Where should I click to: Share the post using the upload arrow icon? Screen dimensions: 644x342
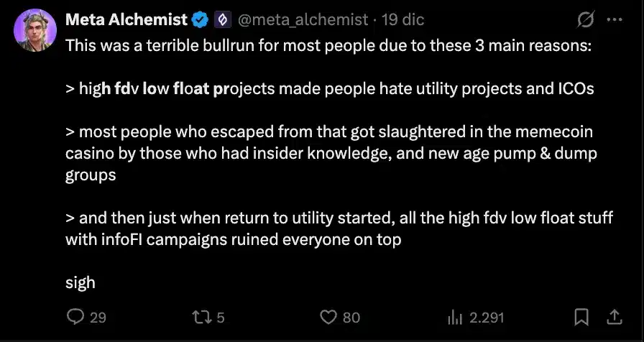tap(615, 317)
